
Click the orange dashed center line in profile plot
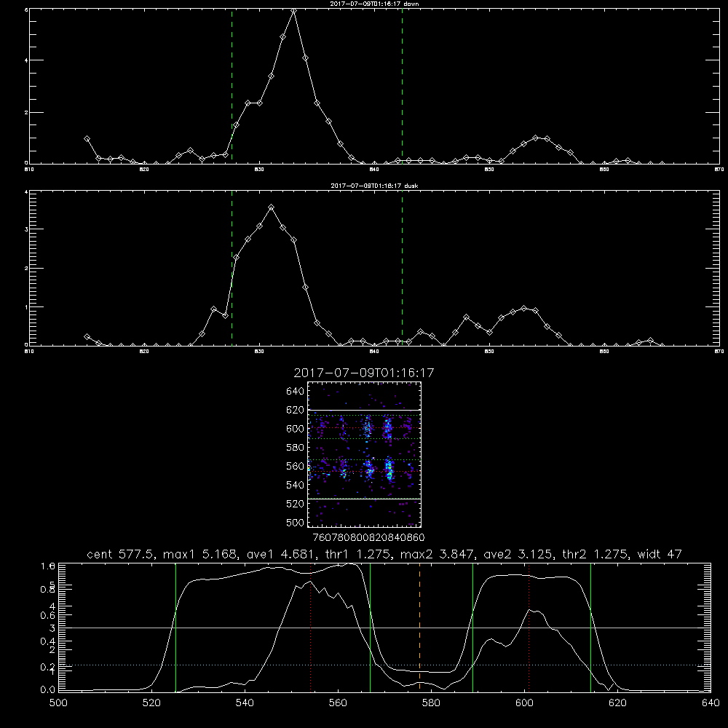pos(420,627)
